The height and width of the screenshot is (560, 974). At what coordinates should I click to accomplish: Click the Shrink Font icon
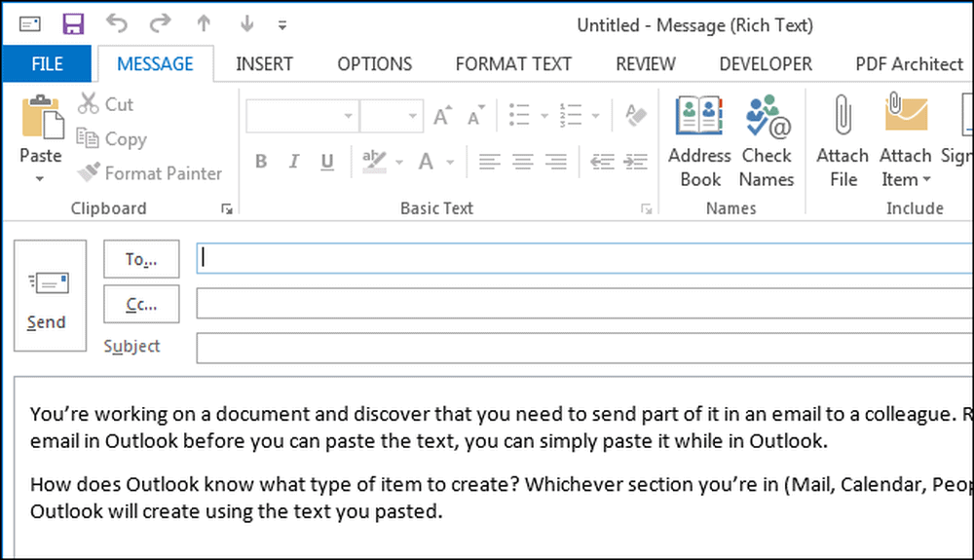(475, 116)
